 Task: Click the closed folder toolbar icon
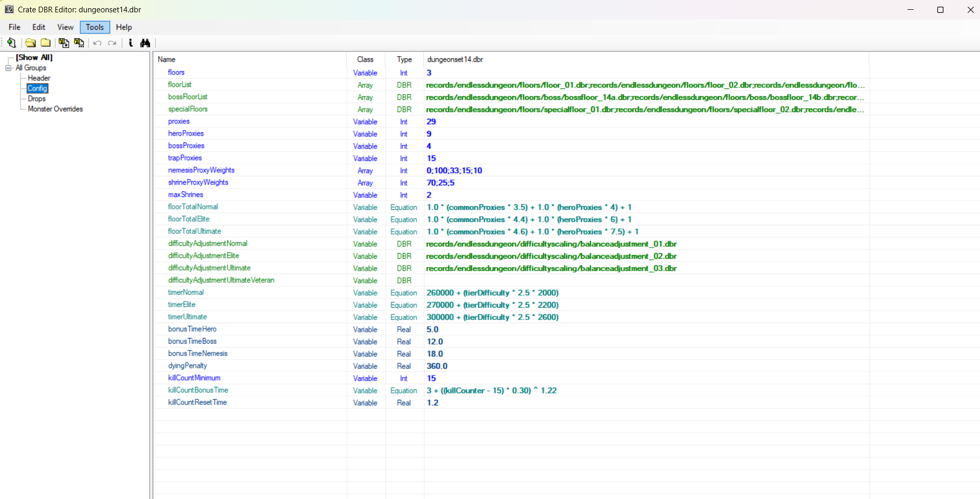click(46, 43)
